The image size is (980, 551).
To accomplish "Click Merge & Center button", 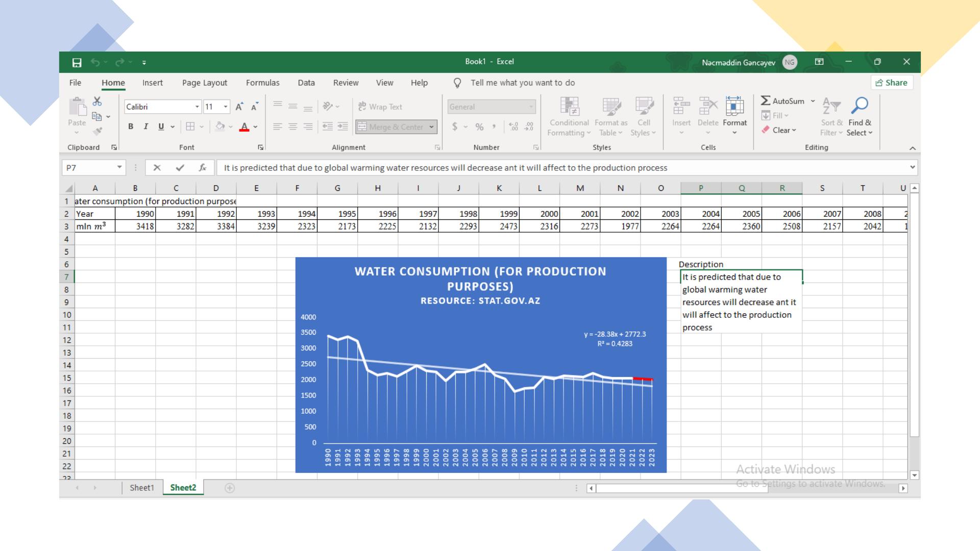I will coord(391,127).
